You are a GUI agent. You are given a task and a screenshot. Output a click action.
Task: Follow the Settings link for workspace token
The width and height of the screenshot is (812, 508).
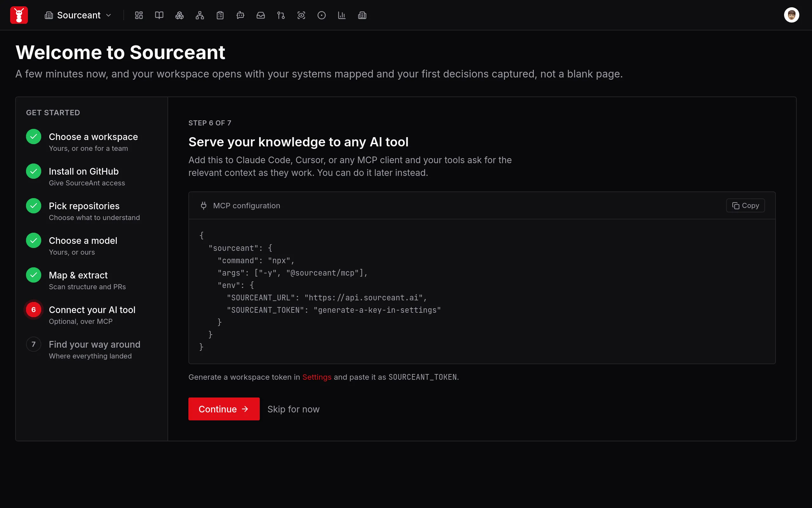tap(317, 377)
